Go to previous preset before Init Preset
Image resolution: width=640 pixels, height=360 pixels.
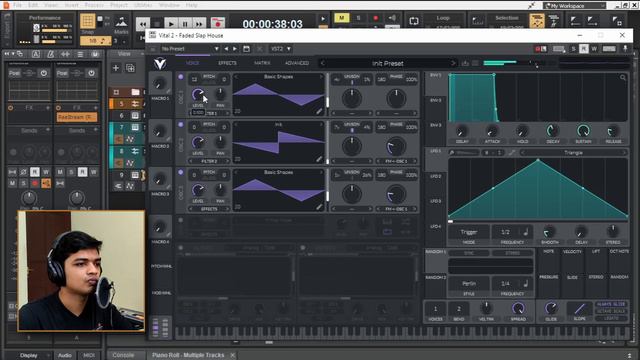[x=322, y=63]
